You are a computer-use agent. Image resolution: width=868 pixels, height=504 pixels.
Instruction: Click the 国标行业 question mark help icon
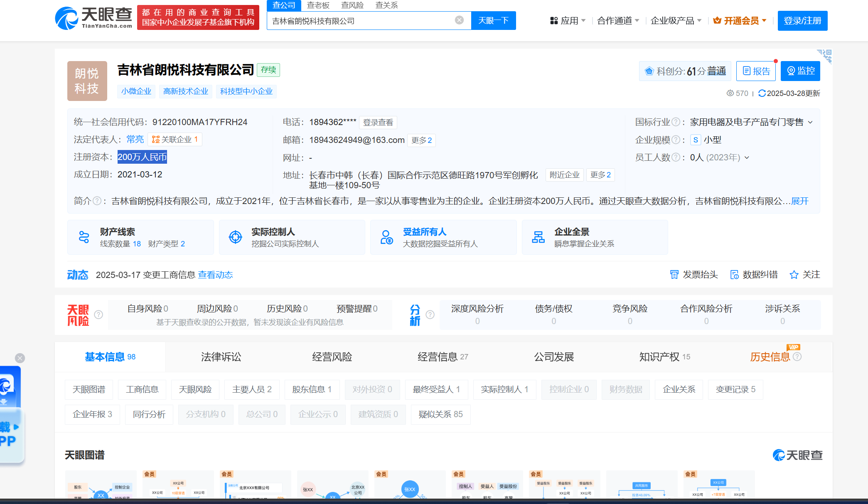click(x=676, y=122)
